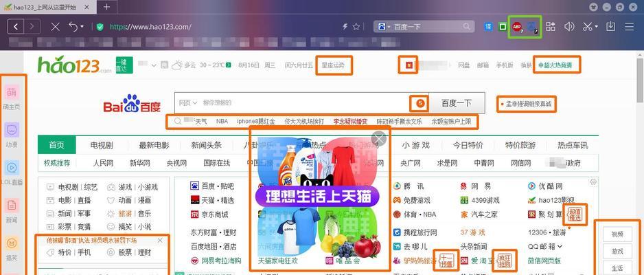The height and width of the screenshot is (275, 644).
Task: Open the ABP Adblock Plus extension
Action: (x=517, y=27)
